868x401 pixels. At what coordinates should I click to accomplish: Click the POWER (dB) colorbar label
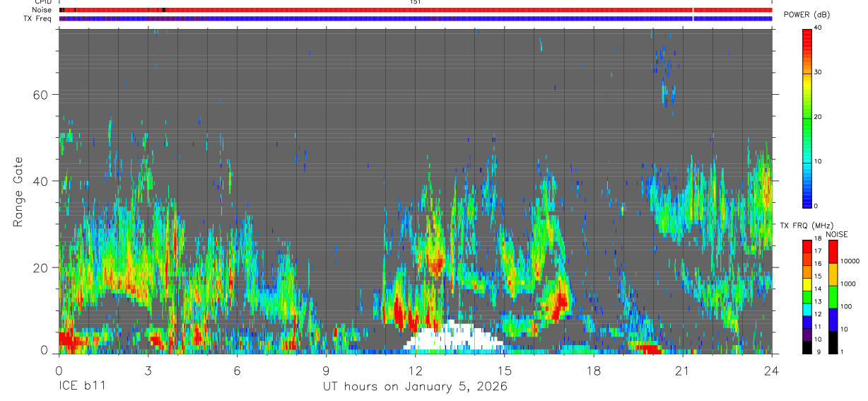click(x=807, y=15)
